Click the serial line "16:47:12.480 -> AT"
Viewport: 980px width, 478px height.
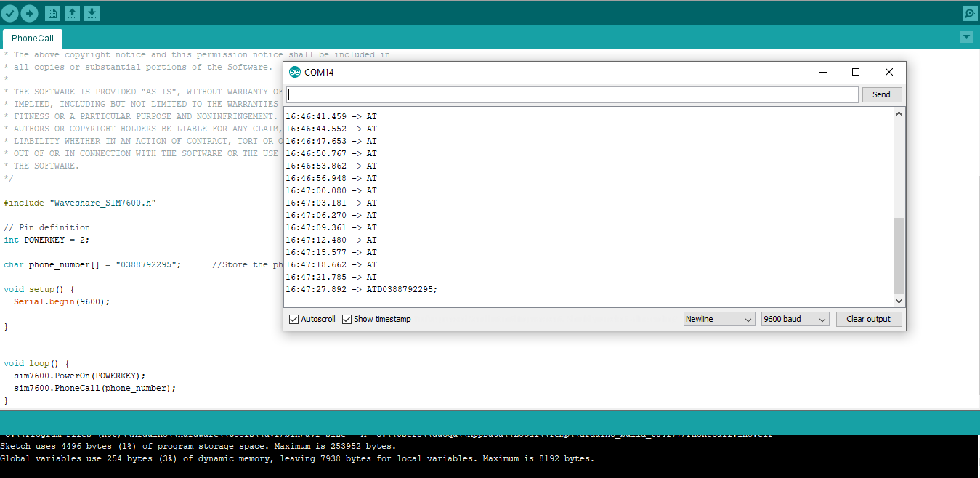[x=331, y=240]
